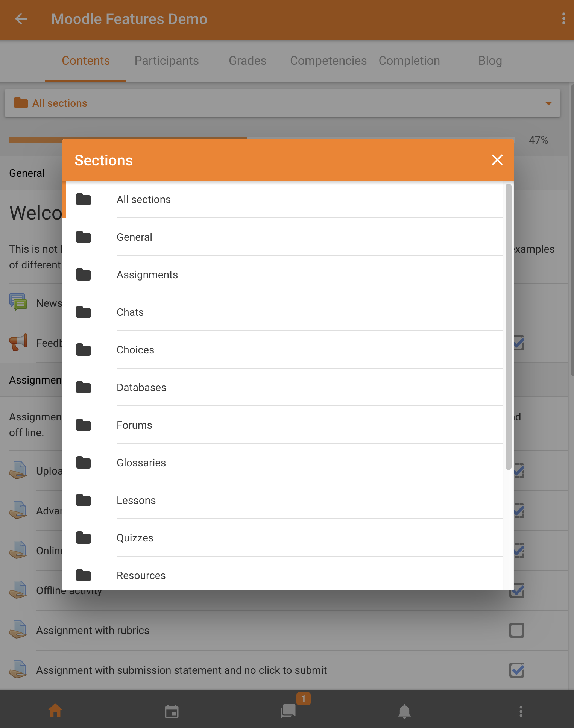Image resolution: width=574 pixels, height=728 pixels.
Task: Click the Offline activity assignment icon
Action: click(x=18, y=590)
